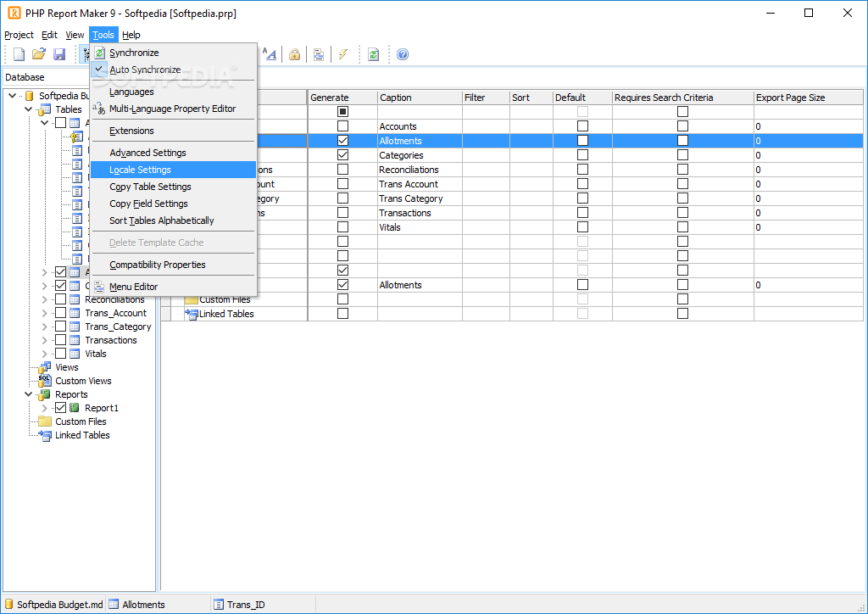Check Default box for Reconciliations row

tap(582, 170)
